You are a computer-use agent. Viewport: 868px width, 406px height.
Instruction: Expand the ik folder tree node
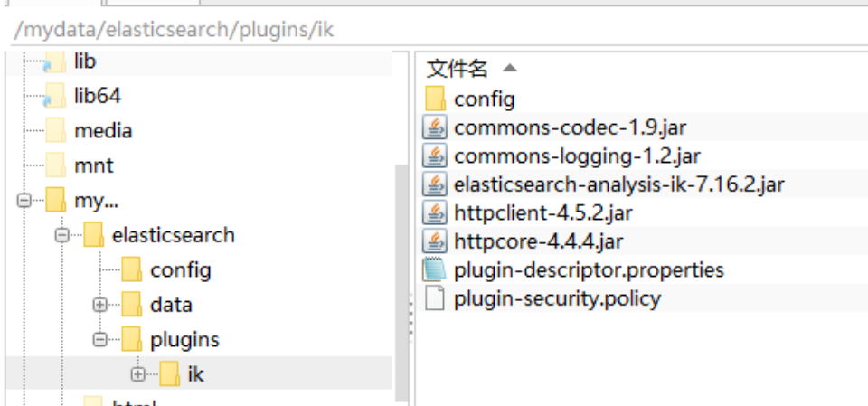[137, 373]
